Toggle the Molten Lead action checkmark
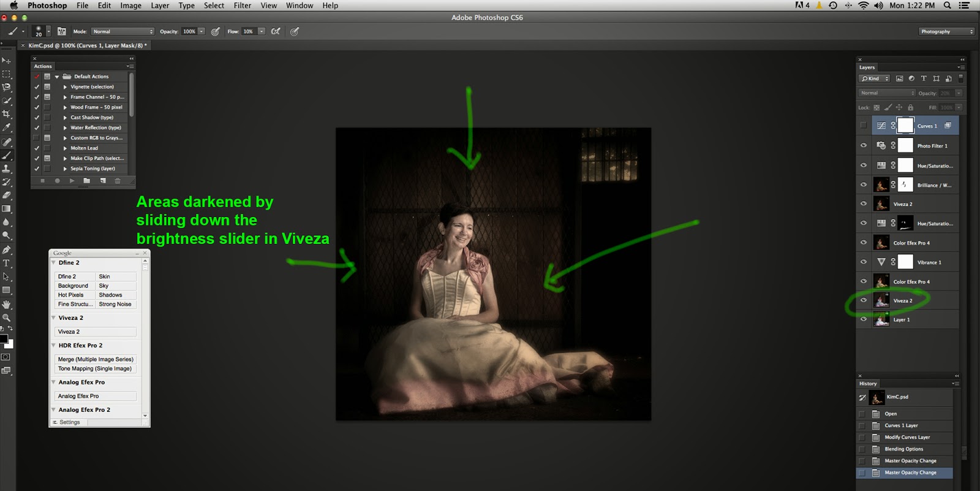The height and width of the screenshot is (491, 980). click(x=37, y=148)
